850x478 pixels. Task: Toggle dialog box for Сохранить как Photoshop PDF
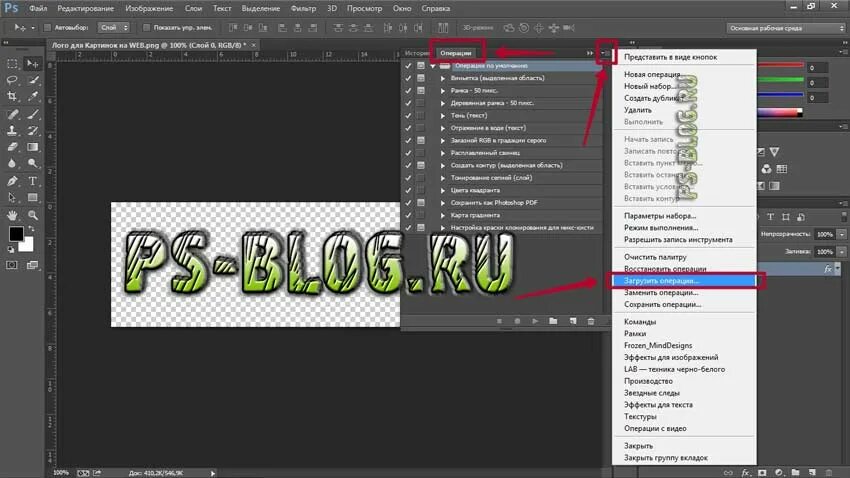421,203
